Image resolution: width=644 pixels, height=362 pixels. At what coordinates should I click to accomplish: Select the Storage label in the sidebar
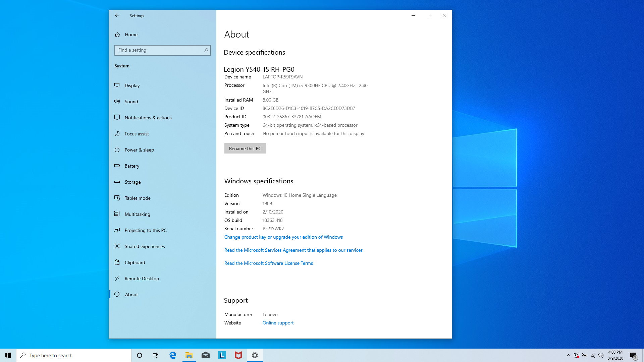132,182
